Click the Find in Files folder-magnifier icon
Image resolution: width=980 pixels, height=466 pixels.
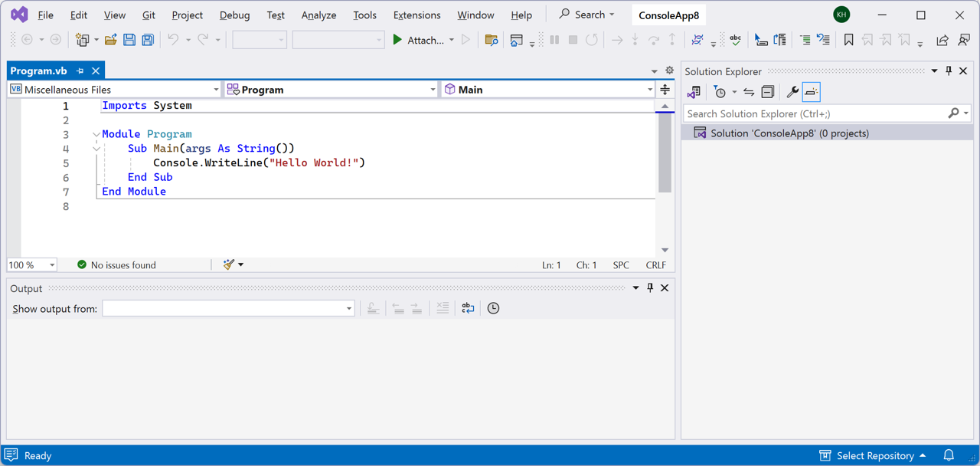[x=492, y=40]
